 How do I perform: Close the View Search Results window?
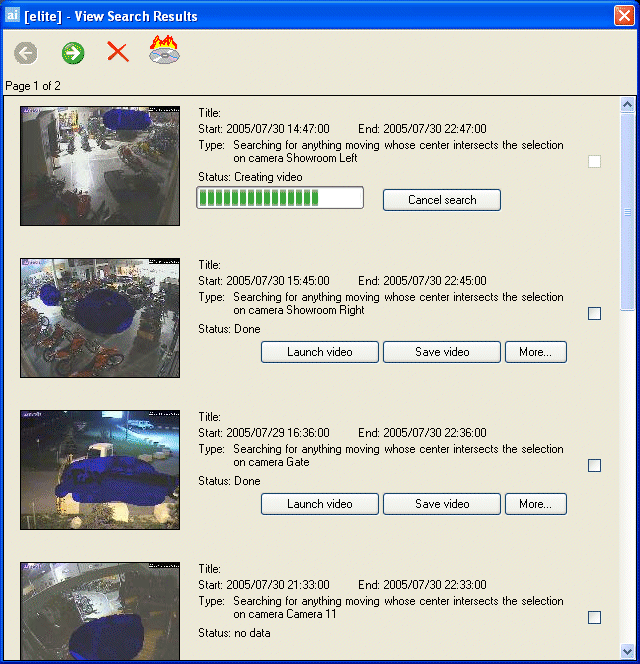[x=624, y=16]
